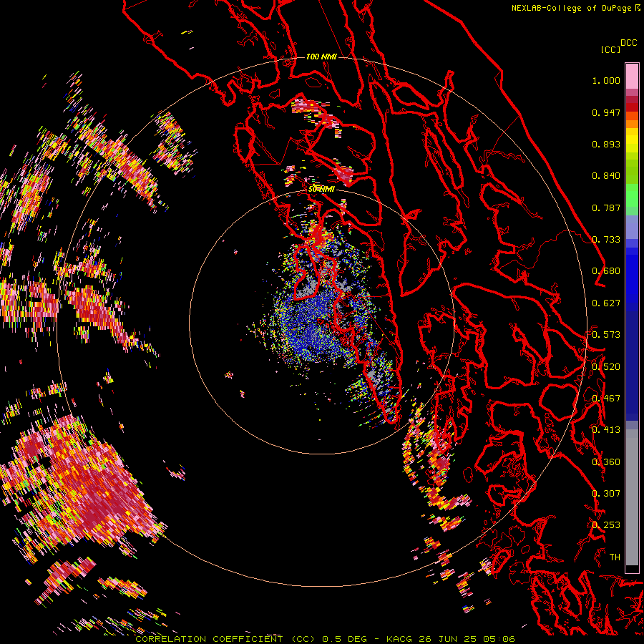Select the 0.253 scale value

click(x=606, y=525)
